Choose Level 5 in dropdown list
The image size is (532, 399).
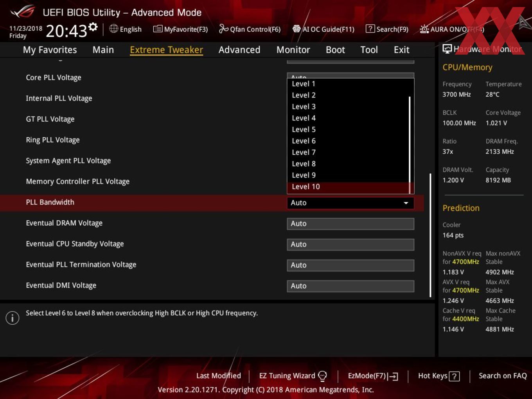point(348,129)
